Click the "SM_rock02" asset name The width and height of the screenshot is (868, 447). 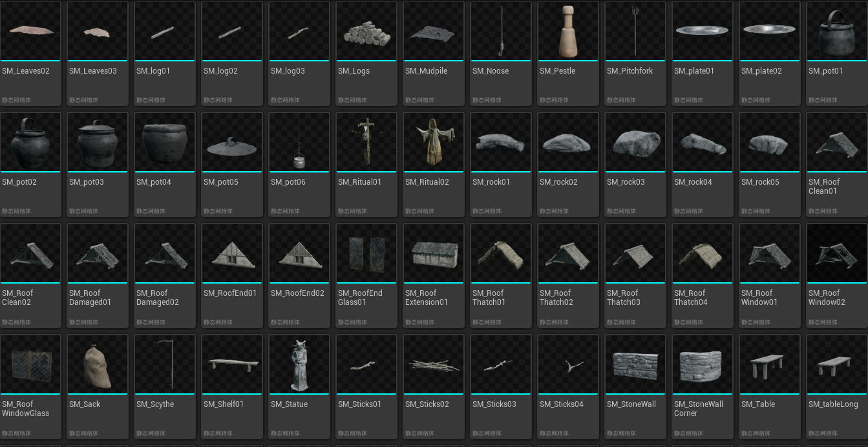[x=558, y=182]
